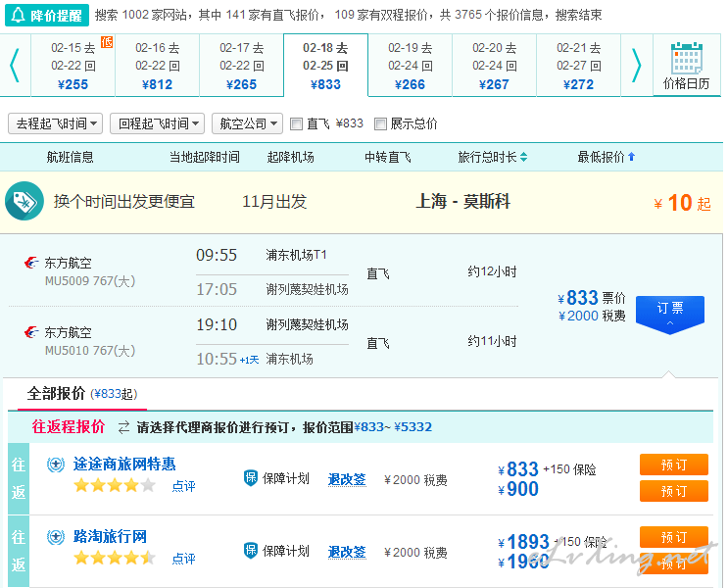Click the 保障计划 shield icon for 途途商旅网
This screenshot has height=588, width=728.
(x=251, y=478)
